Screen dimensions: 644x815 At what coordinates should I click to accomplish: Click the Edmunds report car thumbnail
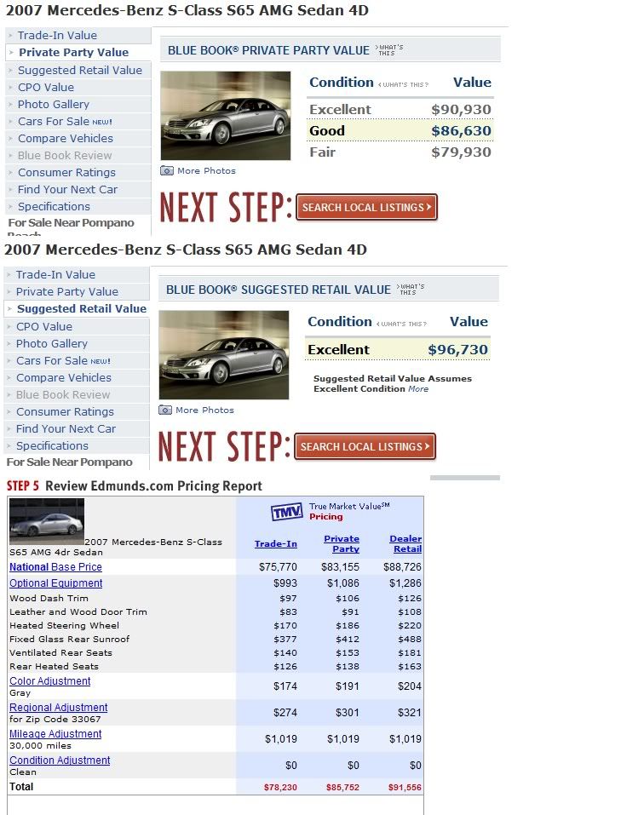[x=47, y=521]
